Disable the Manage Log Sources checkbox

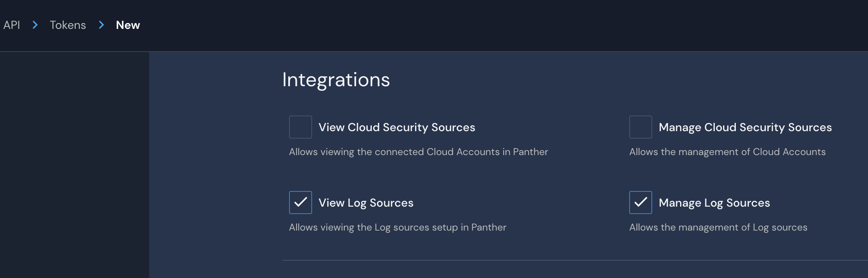click(x=640, y=203)
